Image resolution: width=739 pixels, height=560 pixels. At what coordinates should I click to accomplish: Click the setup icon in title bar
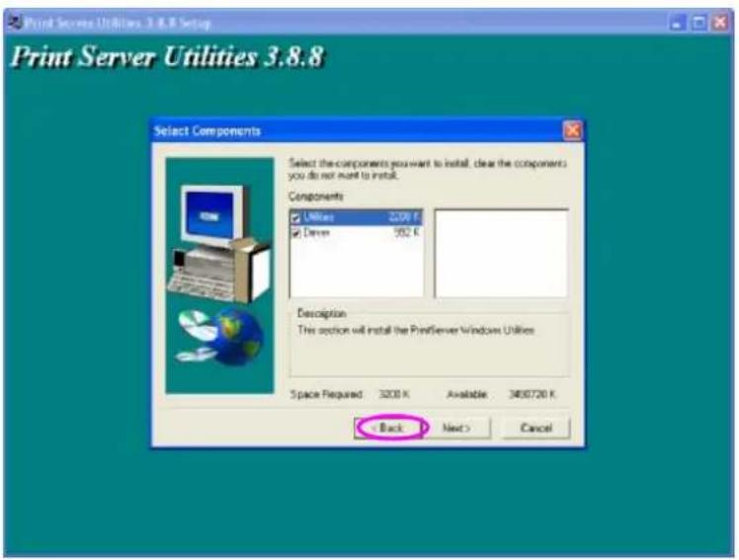(16, 22)
